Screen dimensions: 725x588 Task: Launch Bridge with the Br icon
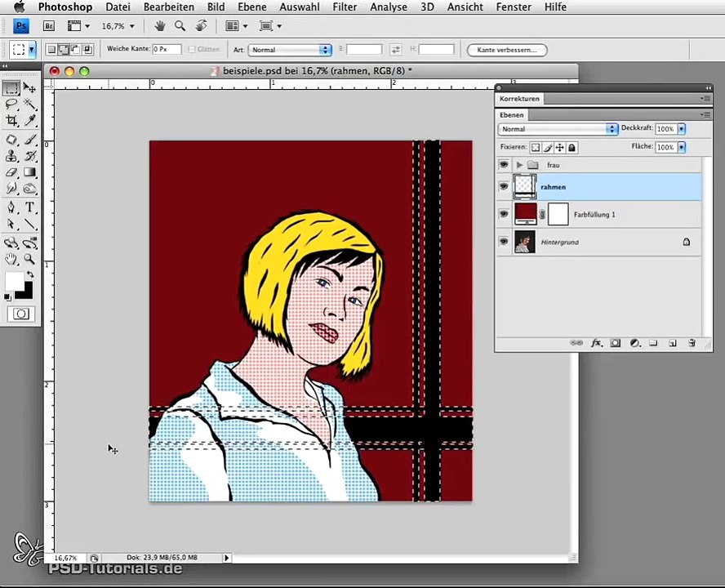tap(48, 26)
